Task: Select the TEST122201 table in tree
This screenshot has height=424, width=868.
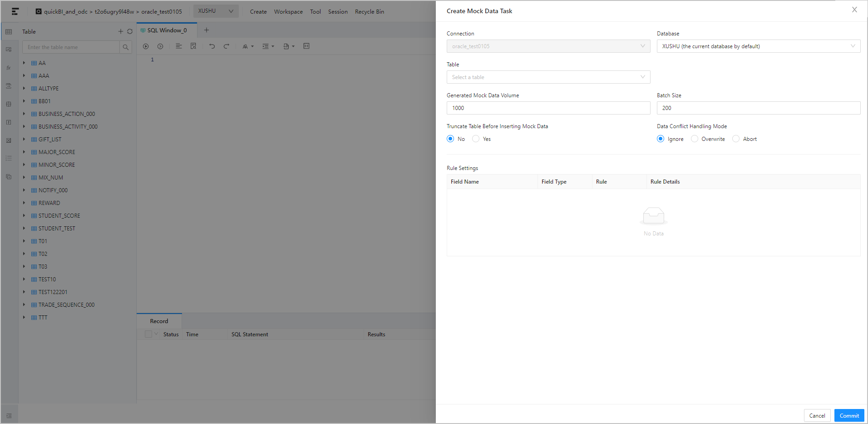Action: [53, 292]
